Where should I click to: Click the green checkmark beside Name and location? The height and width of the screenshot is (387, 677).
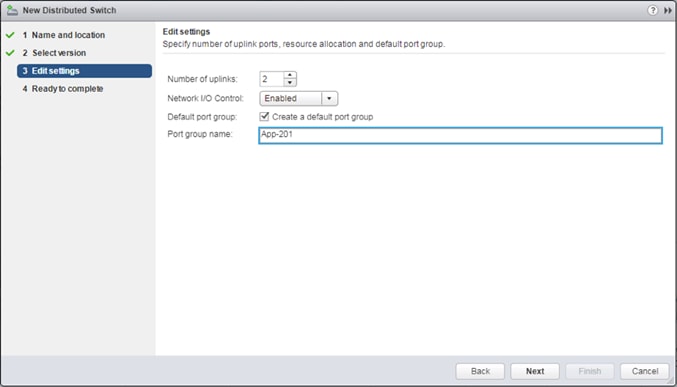(x=10, y=35)
